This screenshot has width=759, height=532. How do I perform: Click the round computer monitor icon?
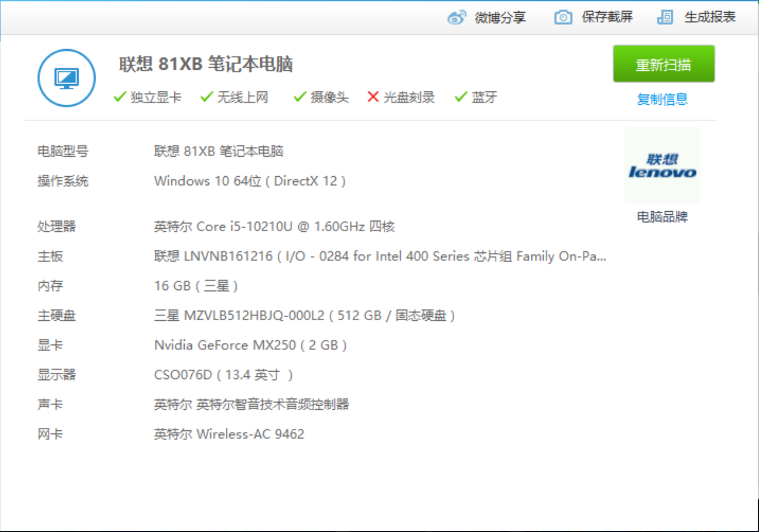pos(67,78)
